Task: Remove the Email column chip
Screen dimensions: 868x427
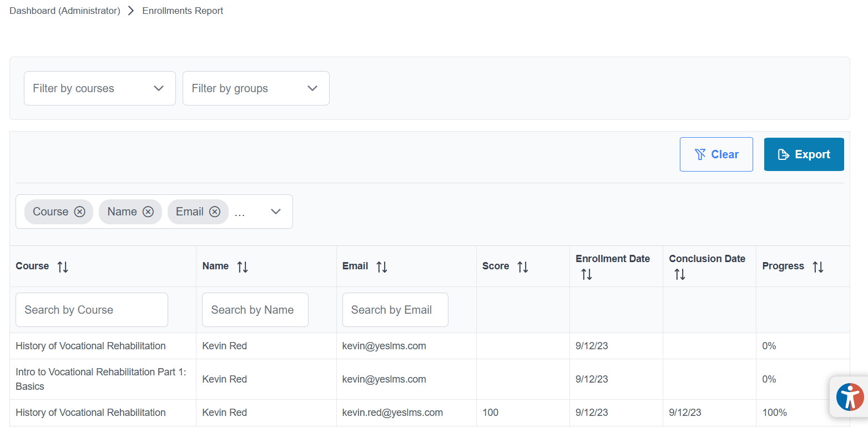Action: click(215, 212)
